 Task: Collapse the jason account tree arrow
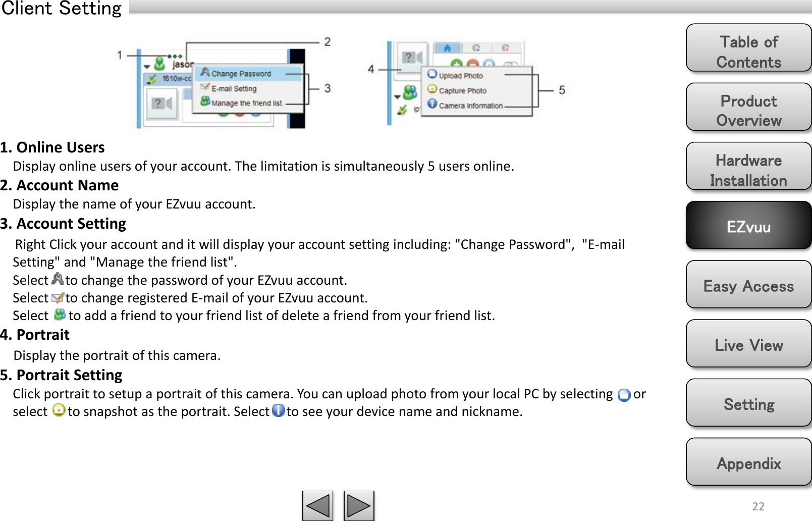[x=147, y=66]
